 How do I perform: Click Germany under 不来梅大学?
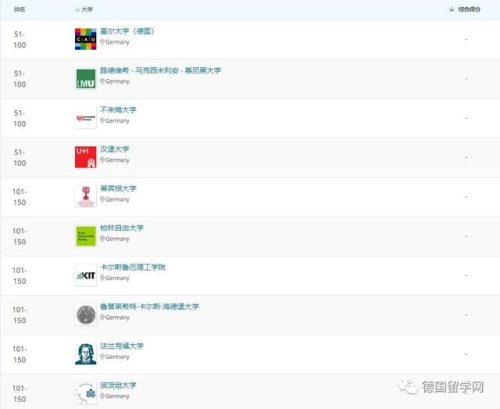pos(115,121)
